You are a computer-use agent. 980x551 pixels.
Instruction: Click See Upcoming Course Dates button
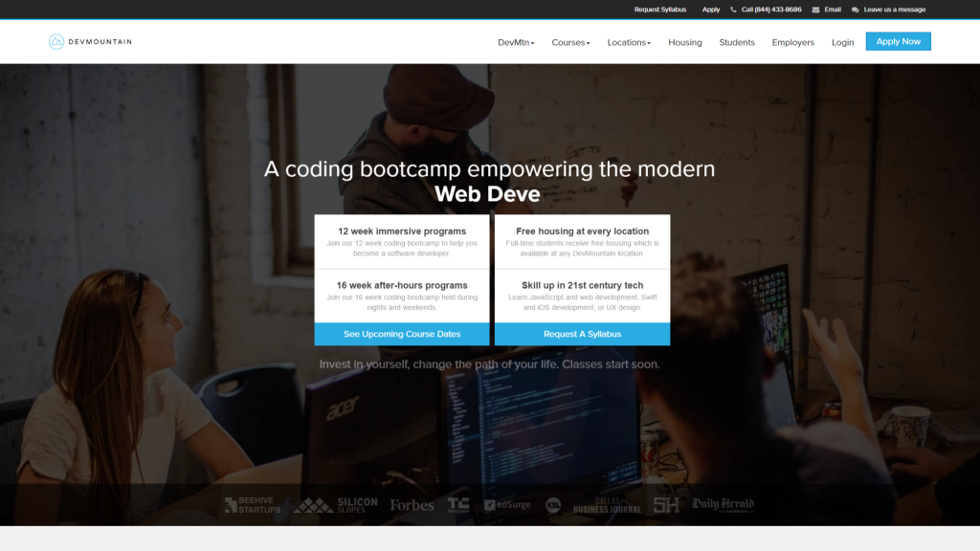[x=402, y=334]
